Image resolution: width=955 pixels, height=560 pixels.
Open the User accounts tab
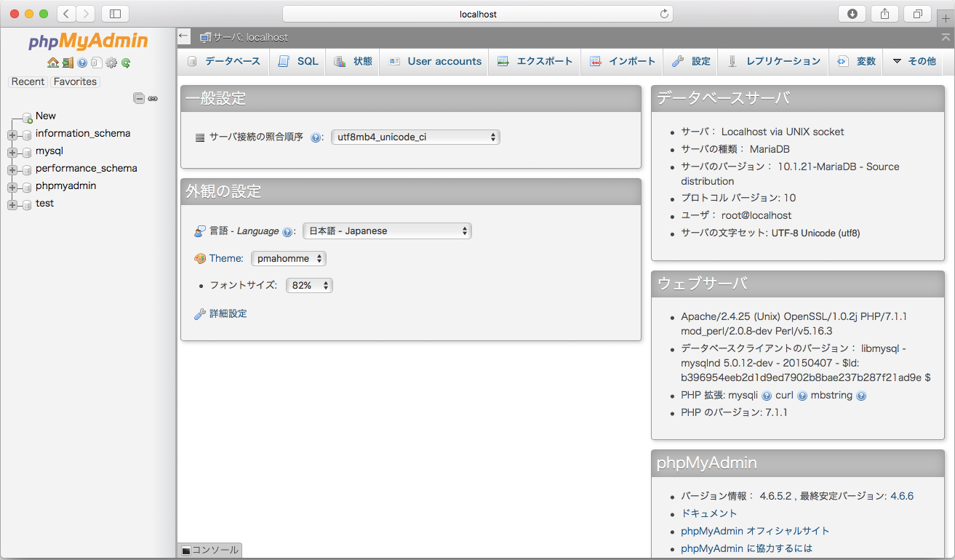click(x=435, y=62)
